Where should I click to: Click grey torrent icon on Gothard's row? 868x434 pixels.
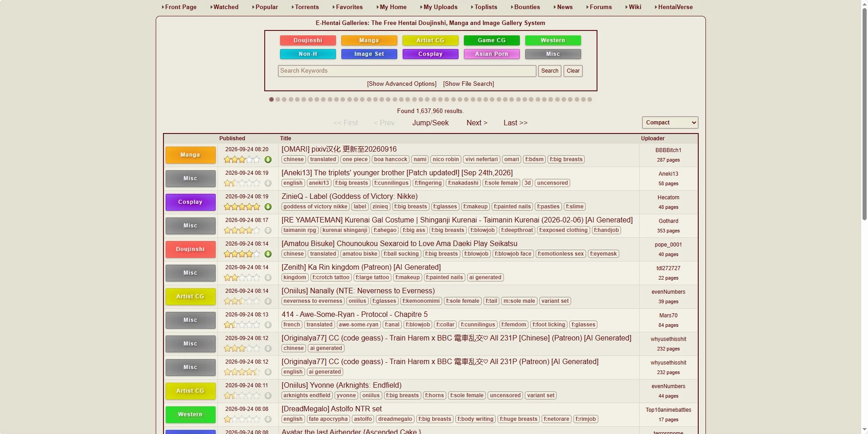point(268,231)
